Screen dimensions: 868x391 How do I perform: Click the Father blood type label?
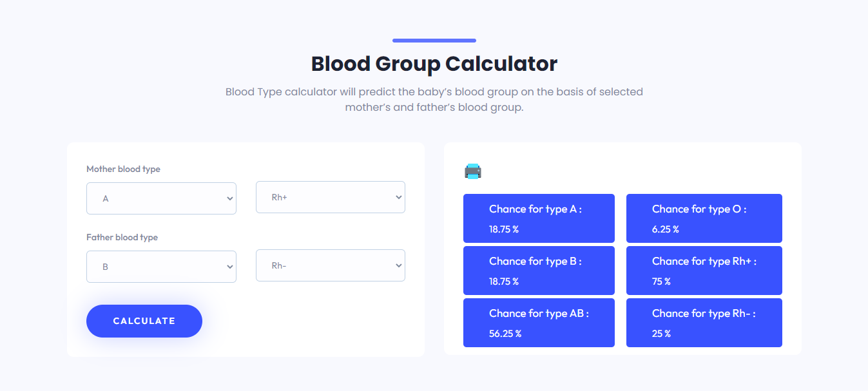(122, 237)
